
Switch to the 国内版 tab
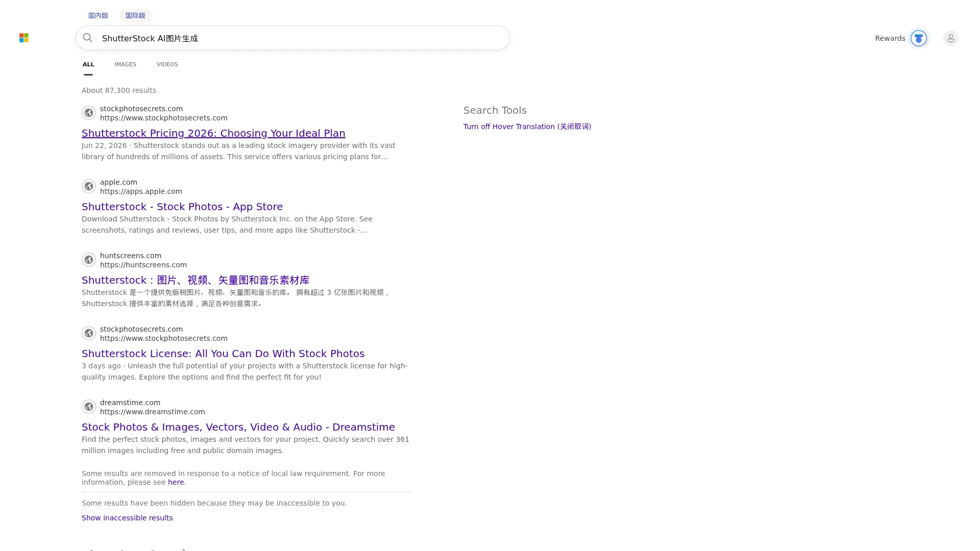point(98,15)
